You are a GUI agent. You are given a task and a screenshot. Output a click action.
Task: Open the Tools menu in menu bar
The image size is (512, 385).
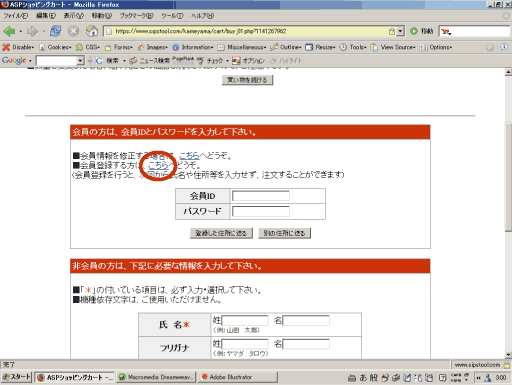tap(172, 16)
